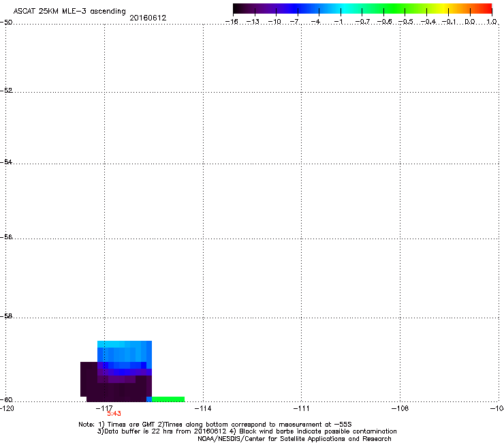This screenshot has height=443, width=504.
Task: Click the -52 latitude axis label
Action: pos(6,91)
